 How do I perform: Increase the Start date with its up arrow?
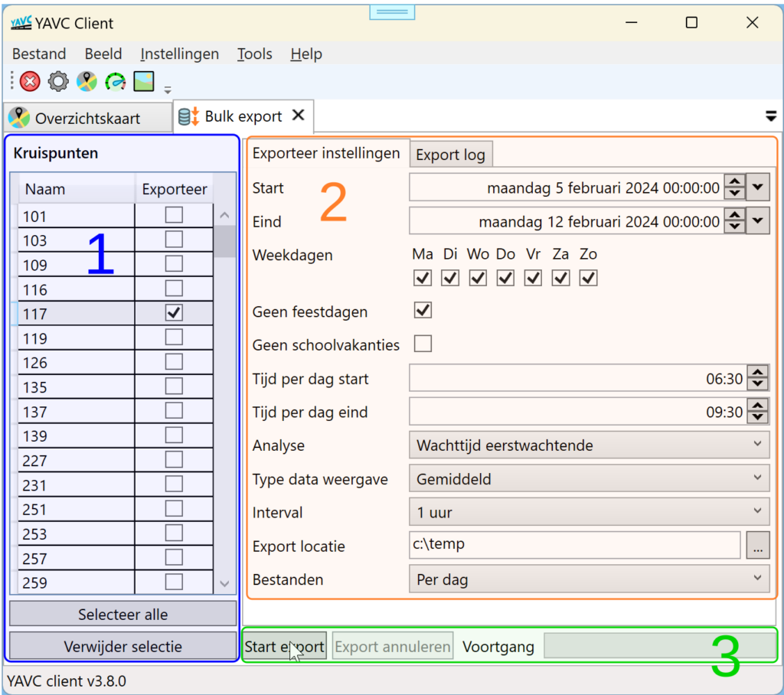tap(734, 181)
